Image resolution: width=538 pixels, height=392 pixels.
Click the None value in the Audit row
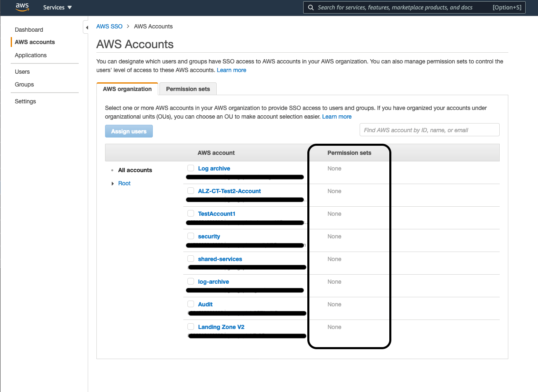334,304
